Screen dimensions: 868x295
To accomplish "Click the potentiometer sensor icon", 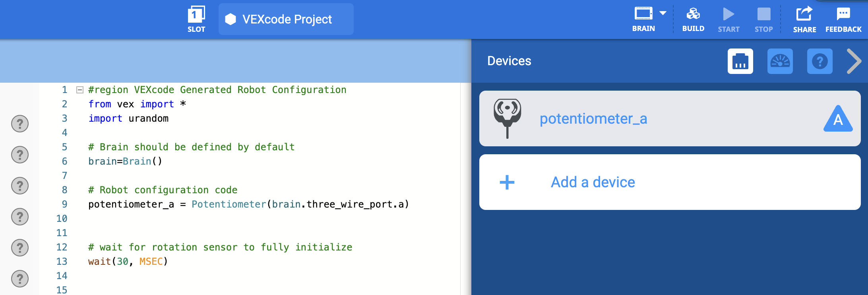I will point(508,118).
